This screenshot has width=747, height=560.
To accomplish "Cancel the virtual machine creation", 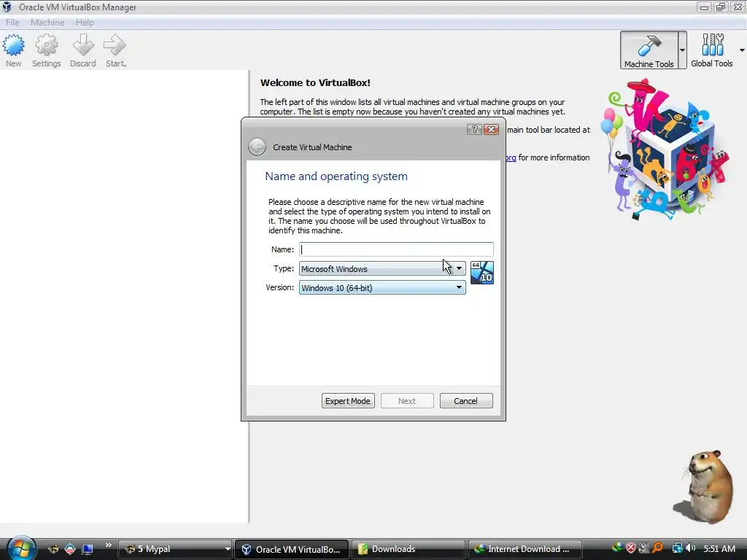I will (x=466, y=401).
